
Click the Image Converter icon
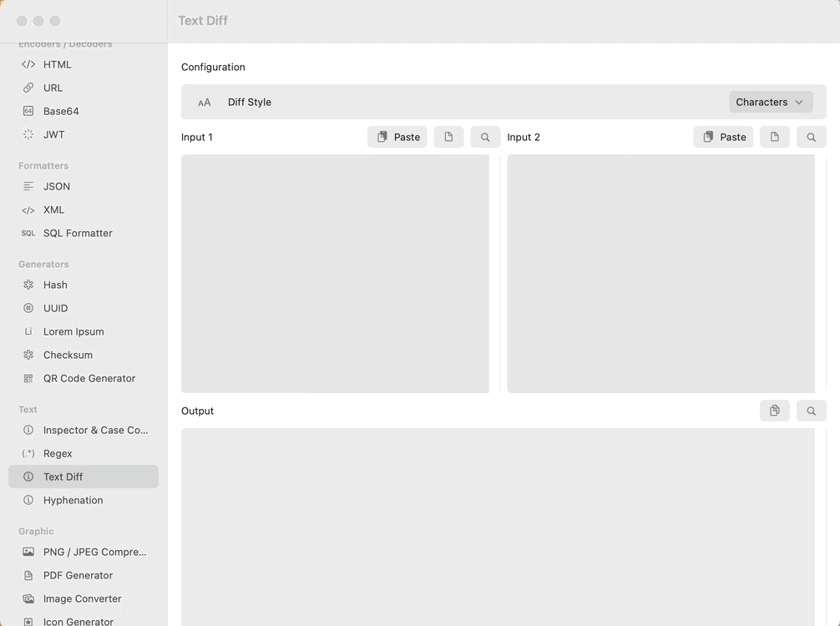point(28,598)
